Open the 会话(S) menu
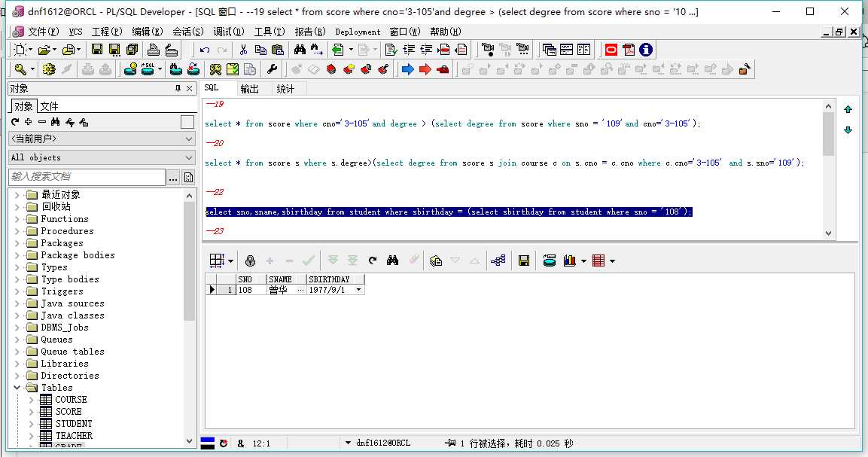This screenshot has width=868, height=457. (x=187, y=32)
